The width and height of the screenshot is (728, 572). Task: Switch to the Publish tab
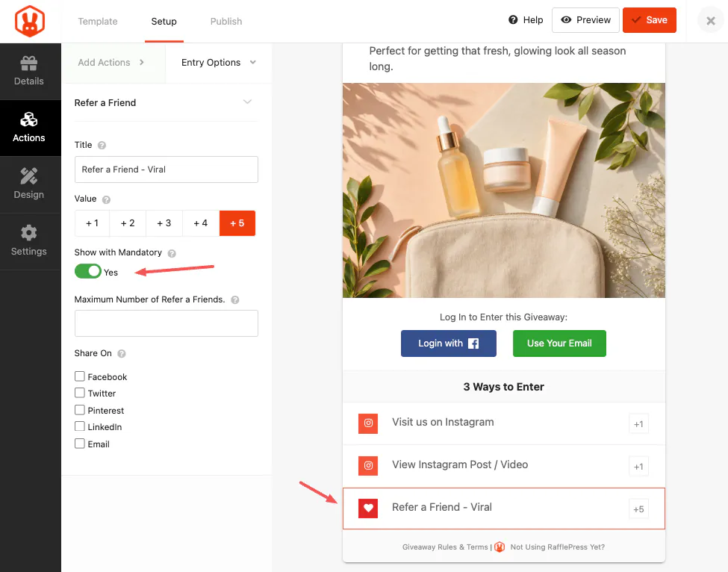pos(226,22)
